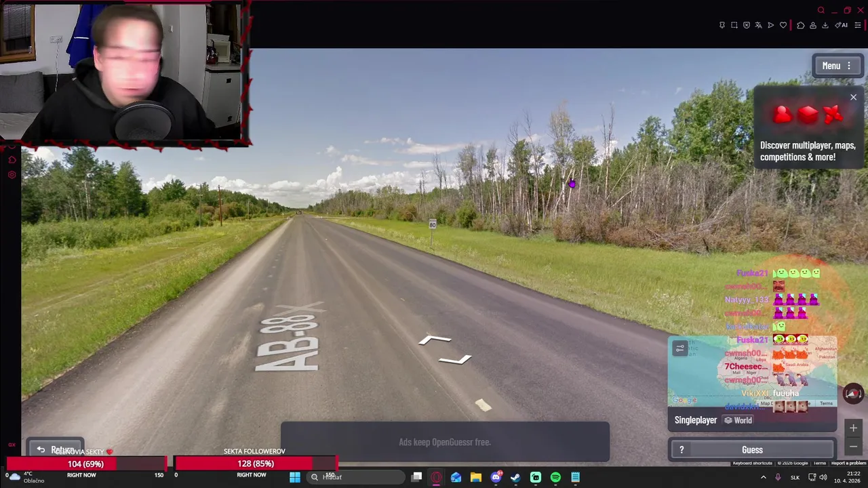Click the AI assistant icon
The height and width of the screenshot is (488, 868).
click(842, 25)
